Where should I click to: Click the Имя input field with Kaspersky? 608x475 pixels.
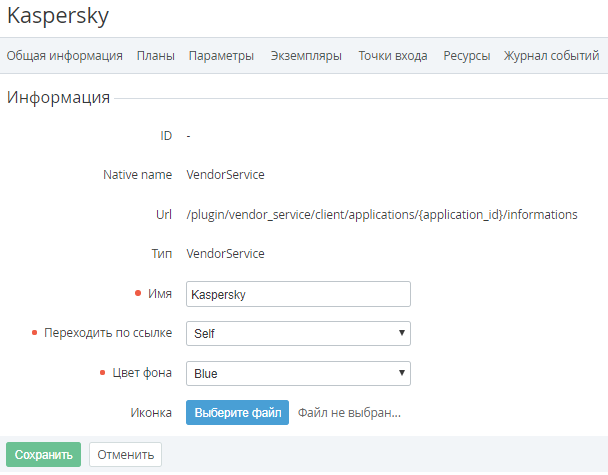[x=298, y=294]
